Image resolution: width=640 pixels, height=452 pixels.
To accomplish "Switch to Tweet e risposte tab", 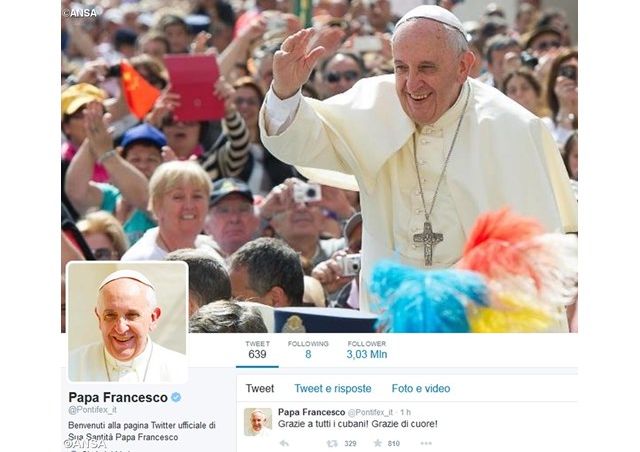I will 333,388.
